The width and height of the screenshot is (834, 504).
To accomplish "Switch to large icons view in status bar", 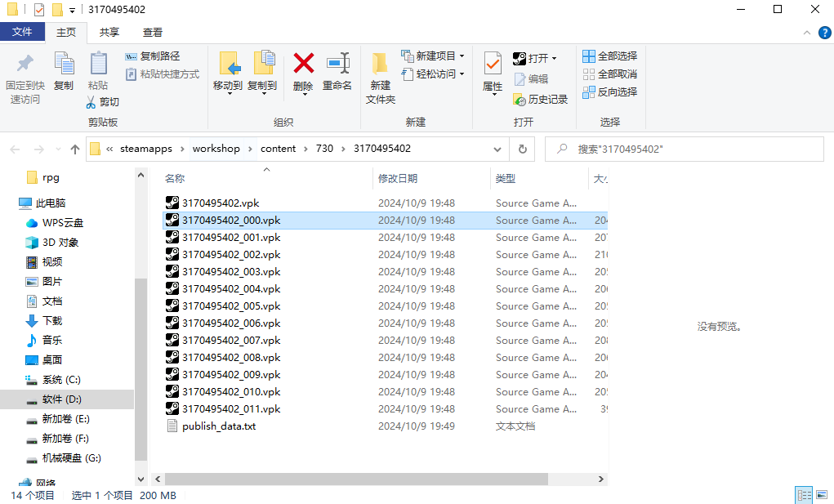I will (821, 495).
